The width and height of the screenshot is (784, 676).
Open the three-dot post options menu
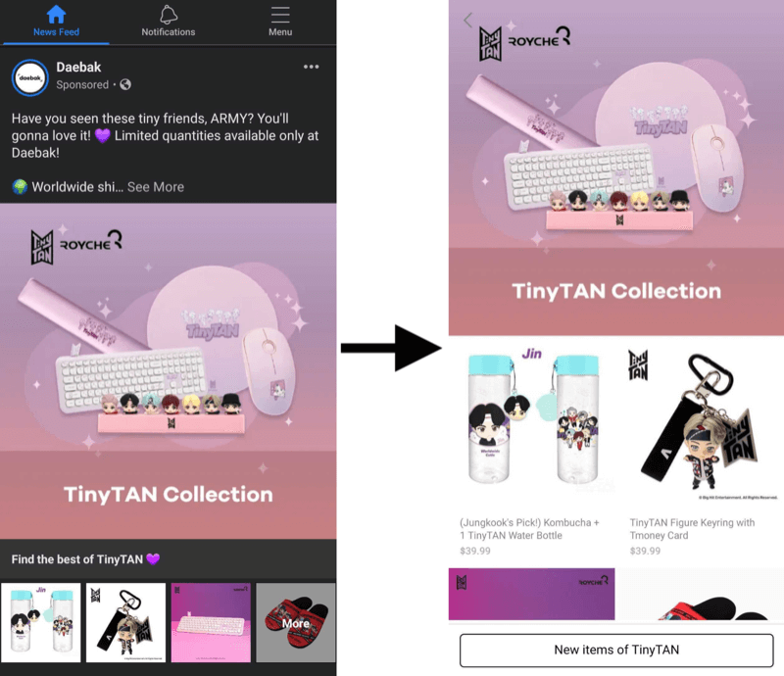point(311,67)
